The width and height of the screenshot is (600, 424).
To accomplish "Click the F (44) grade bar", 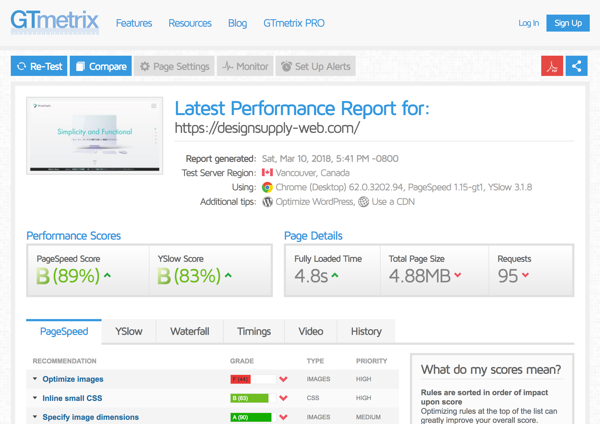I will click(x=253, y=379).
